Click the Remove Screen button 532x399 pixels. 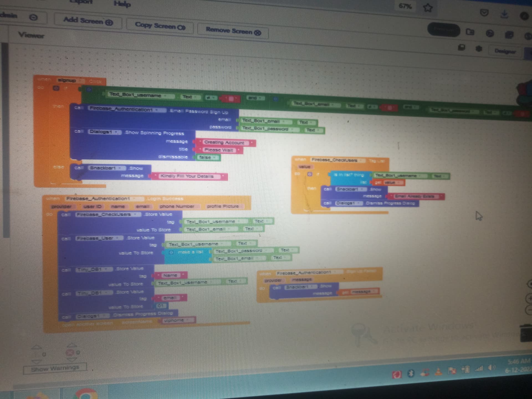pos(233,31)
